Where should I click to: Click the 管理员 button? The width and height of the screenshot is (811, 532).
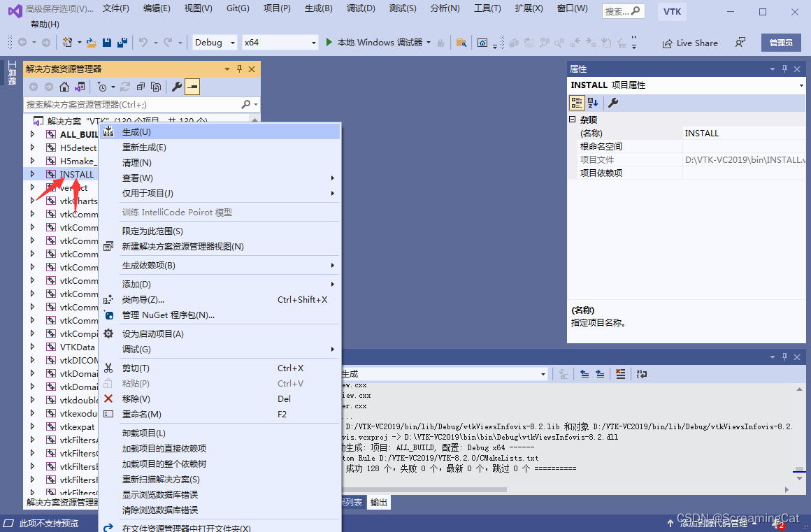780,43
